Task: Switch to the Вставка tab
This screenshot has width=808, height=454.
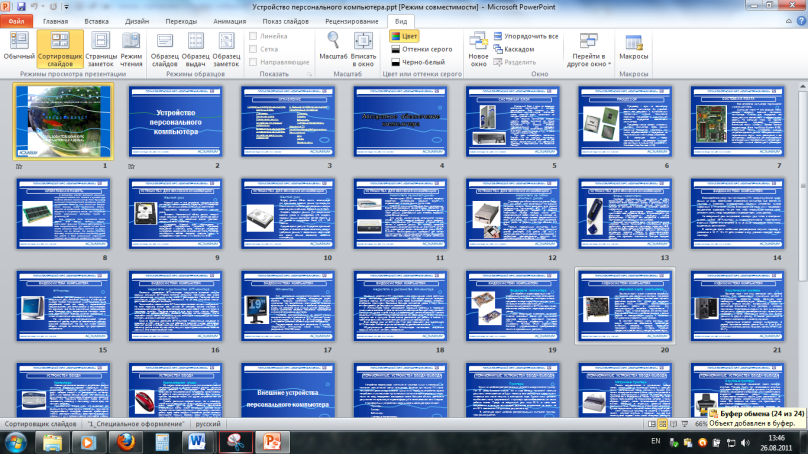Action: tap(96, 21)
